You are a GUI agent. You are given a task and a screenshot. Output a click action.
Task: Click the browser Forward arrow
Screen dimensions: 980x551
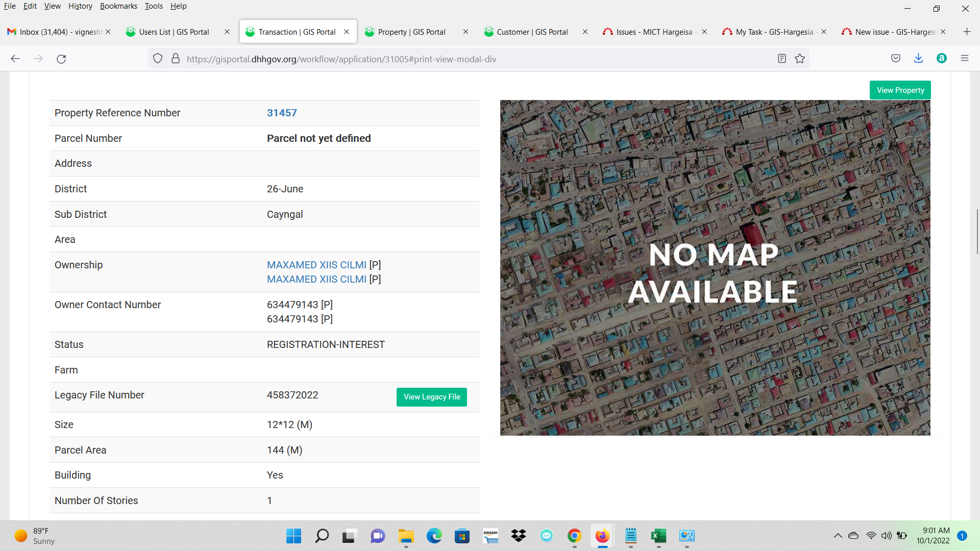pos(38,59)
